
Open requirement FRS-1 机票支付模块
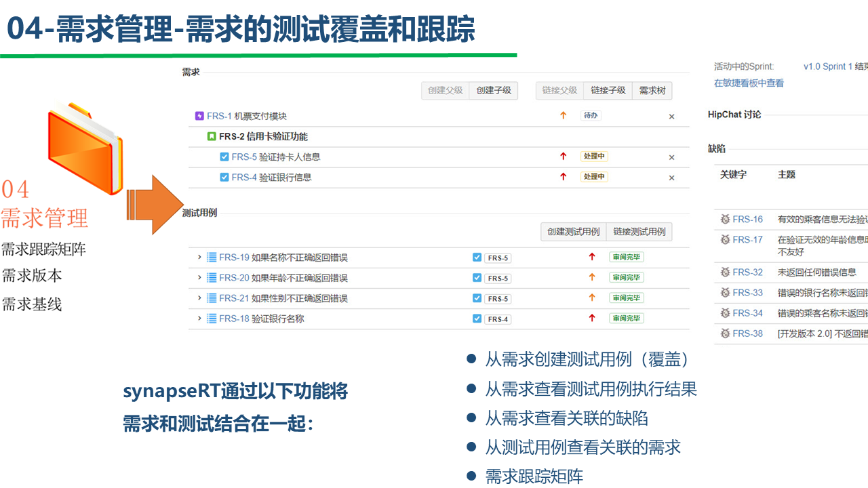247,116
